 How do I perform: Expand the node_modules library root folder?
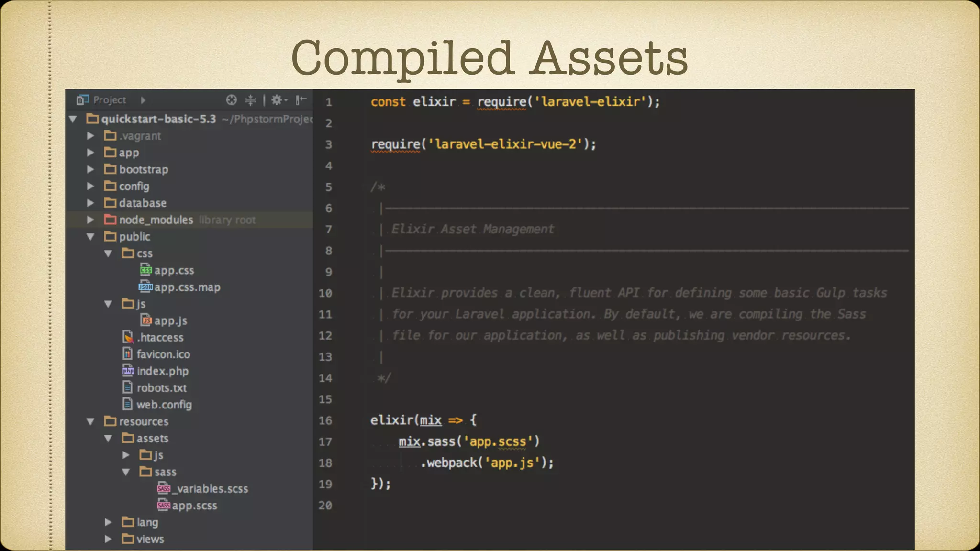point(90,220)
